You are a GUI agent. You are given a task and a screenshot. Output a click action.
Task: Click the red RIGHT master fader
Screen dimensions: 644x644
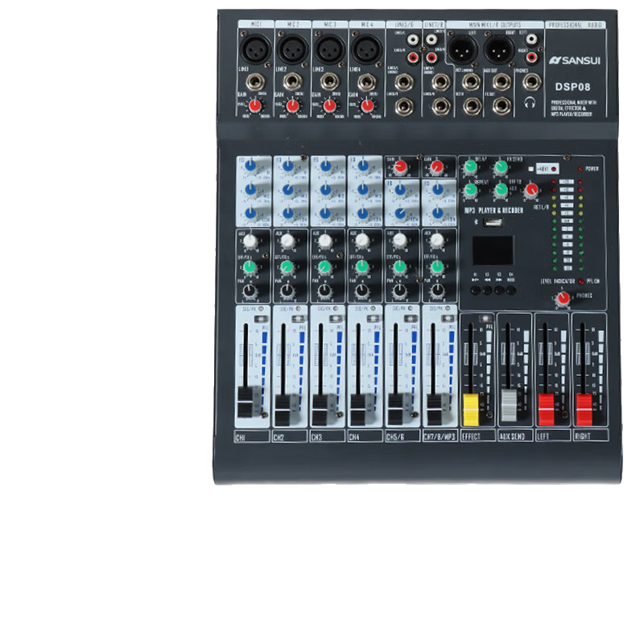point(585,403)
